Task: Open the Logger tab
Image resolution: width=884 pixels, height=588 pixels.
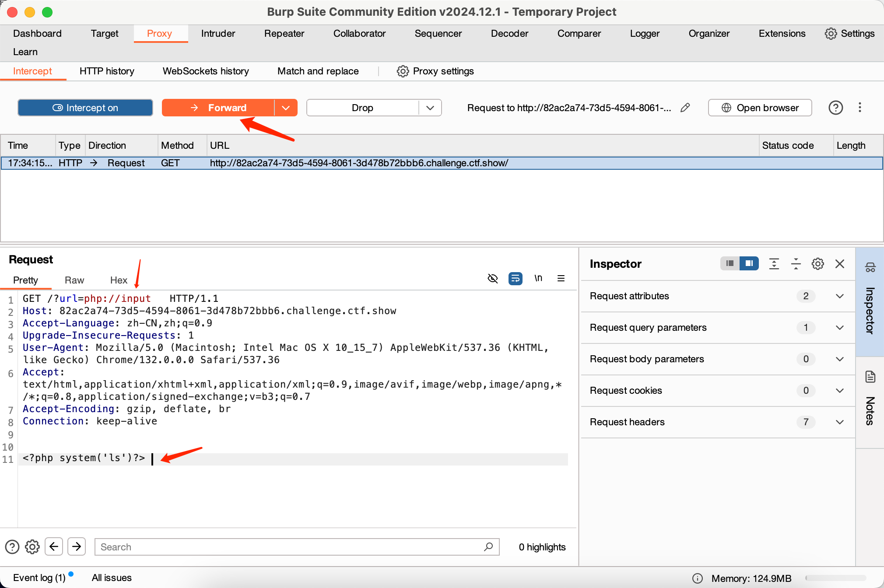Action: coord(645,34)
